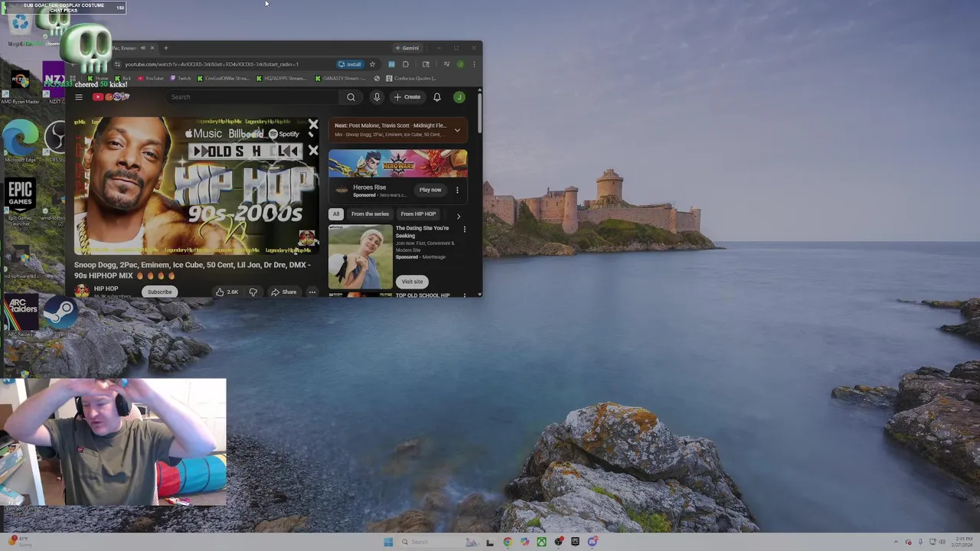This screenshot has width=980, height=551.
Task: Select the From HIP HOP chip
Action: [418, 214]
